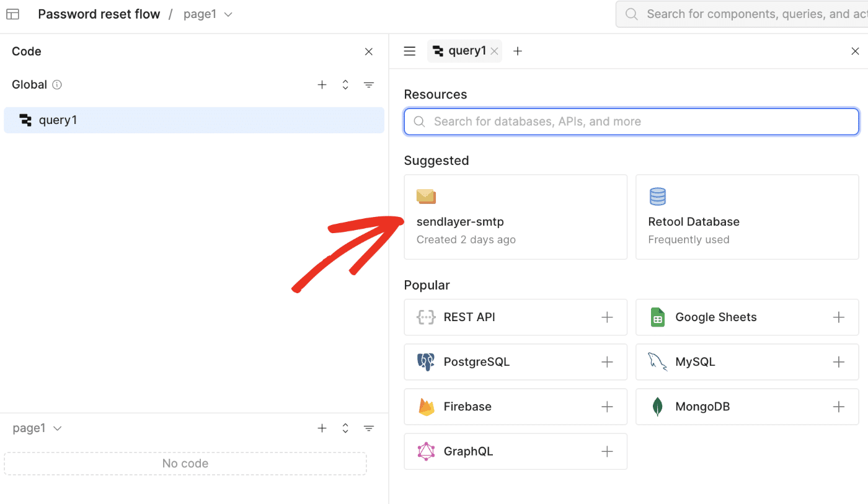Add PostgreSQL with its plus icon
The width and height of the screenshot is (868, 504).
607,362
